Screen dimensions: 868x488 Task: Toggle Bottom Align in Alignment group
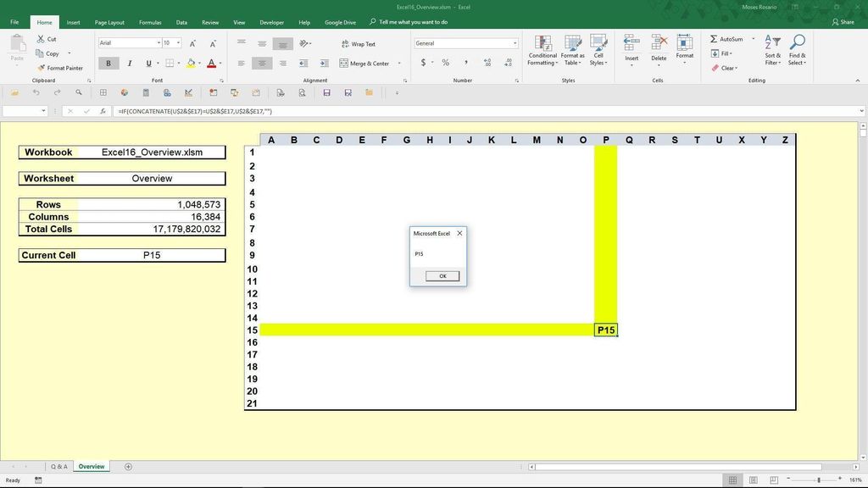[x=283, y=44]
